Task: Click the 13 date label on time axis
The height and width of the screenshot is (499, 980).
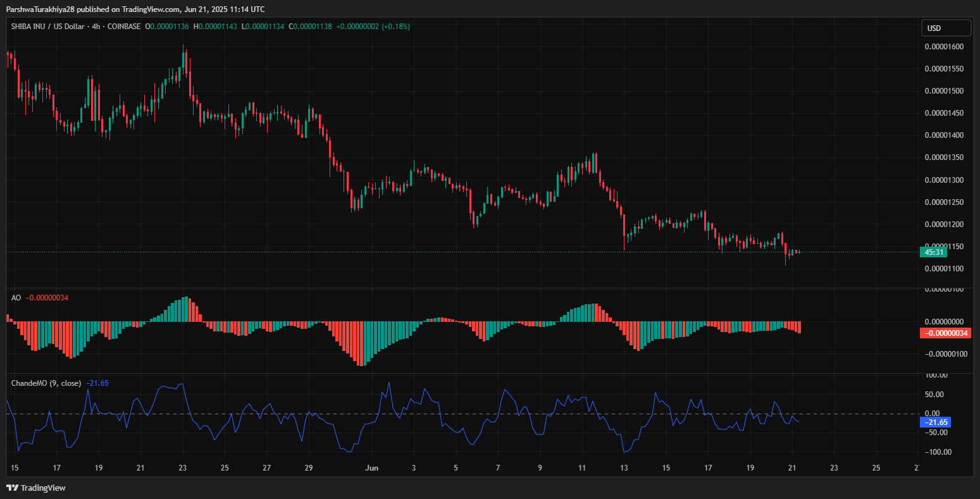Action: [x=624, y=468]
